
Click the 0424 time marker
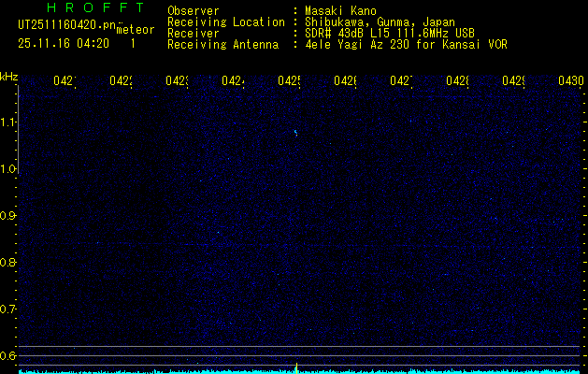(233, 81)
